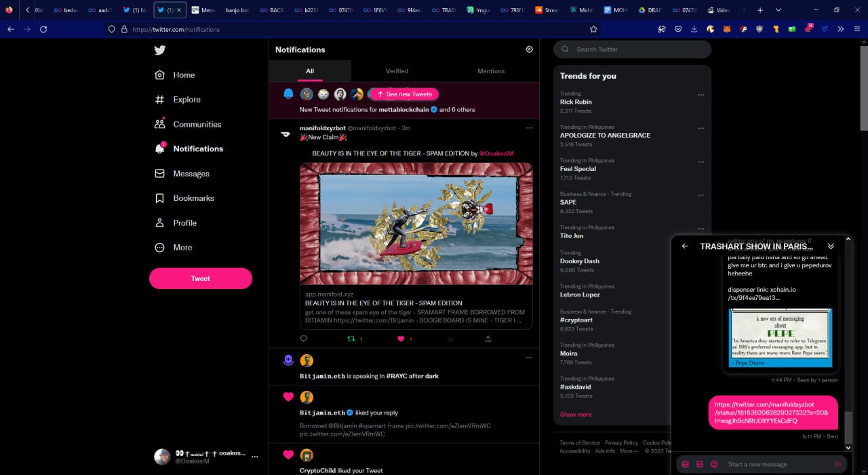Go back in browser
This screenshot has height=475, width=868.
click(x=10, y=29)
